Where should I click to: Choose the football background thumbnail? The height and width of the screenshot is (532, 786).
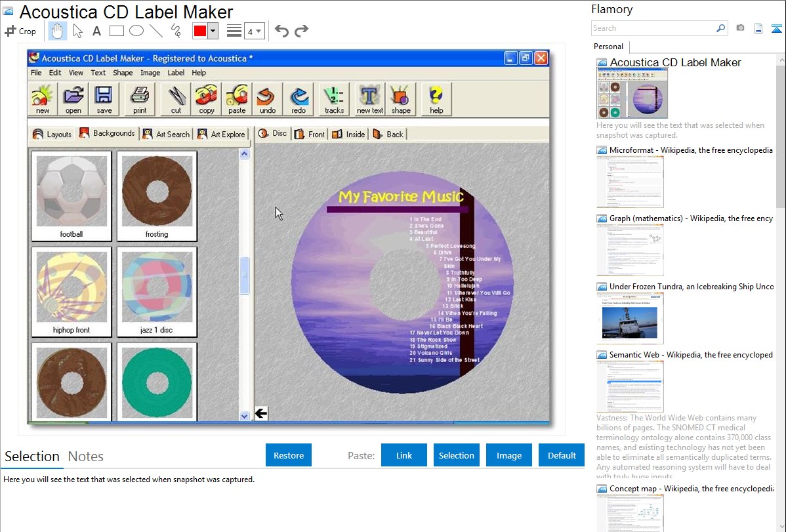[x=72, y=197]
